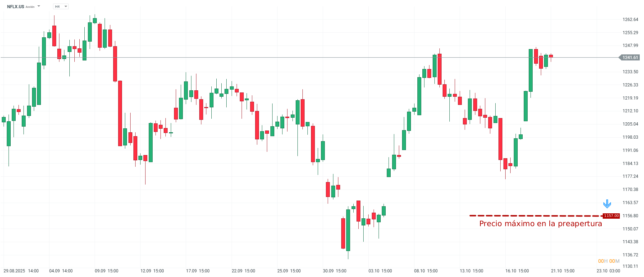
Task: Click the 23.10 03:00 time axis label
Action: tap(608, 271)
